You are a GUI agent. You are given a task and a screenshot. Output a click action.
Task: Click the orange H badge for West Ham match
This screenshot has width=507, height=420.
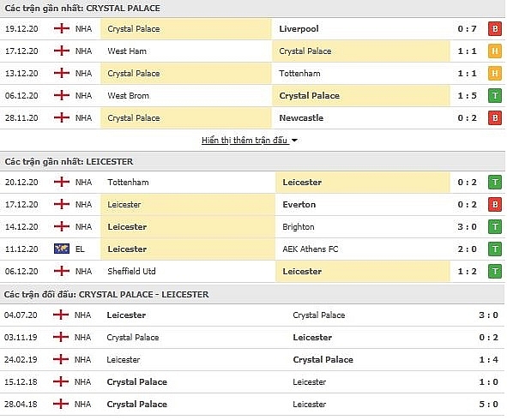[495, 51]
